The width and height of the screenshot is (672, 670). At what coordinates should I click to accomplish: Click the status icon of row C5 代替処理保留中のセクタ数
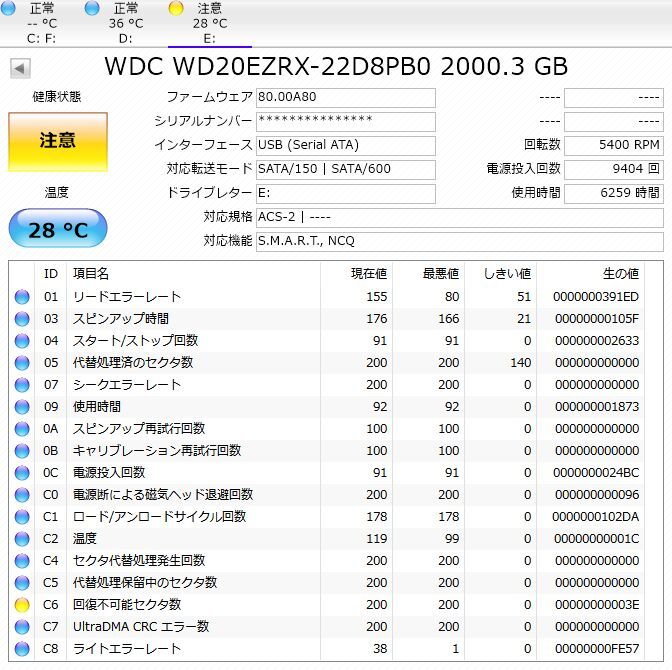tap(22, 583)
